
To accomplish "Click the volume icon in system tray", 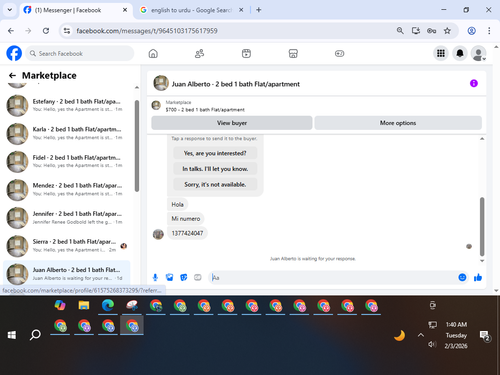I will pyautogui.click(x=432, y=344).
